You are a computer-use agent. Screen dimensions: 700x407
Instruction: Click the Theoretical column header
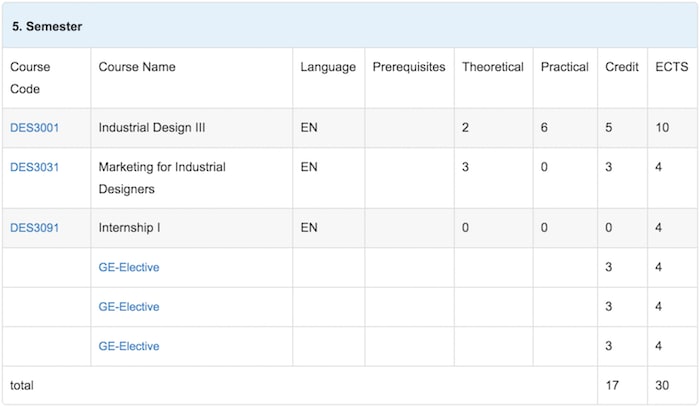click(x=493, y=67)
